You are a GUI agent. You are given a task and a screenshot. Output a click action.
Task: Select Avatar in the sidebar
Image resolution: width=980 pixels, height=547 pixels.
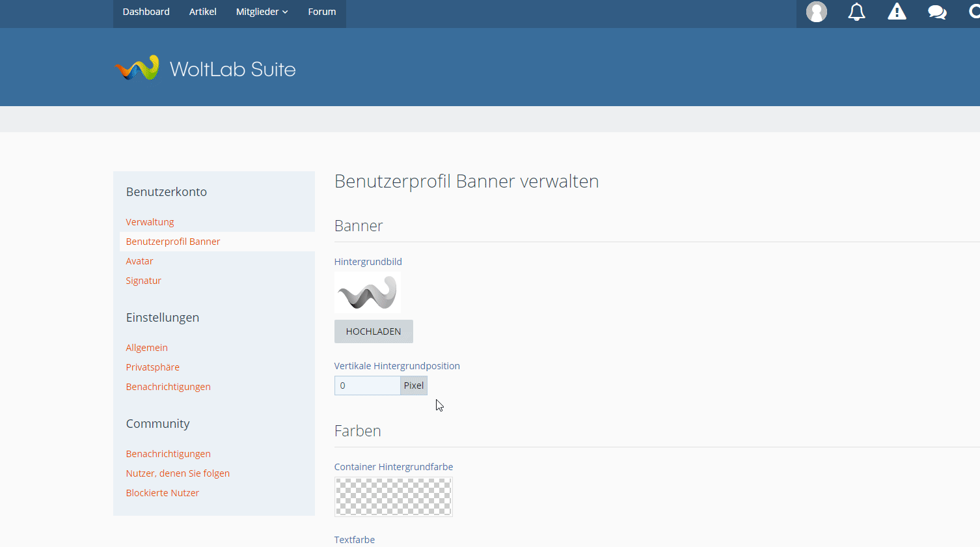[x=139, y=261]
